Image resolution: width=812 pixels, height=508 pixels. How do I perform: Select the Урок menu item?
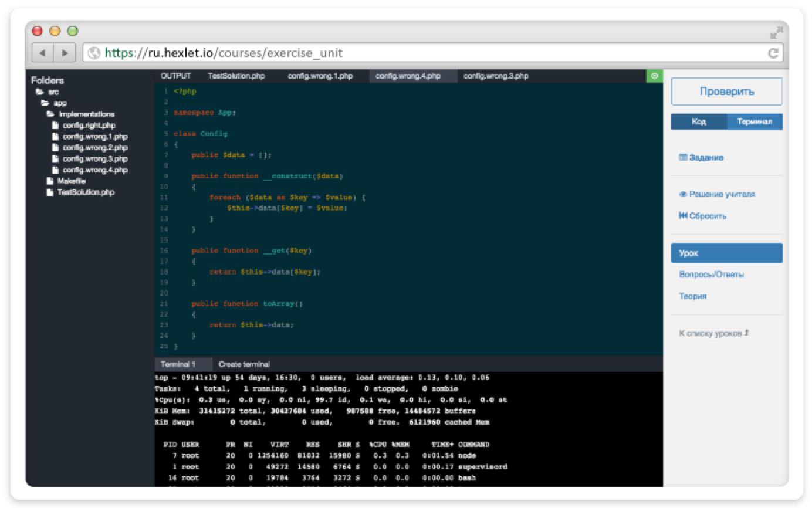(726, 253)
